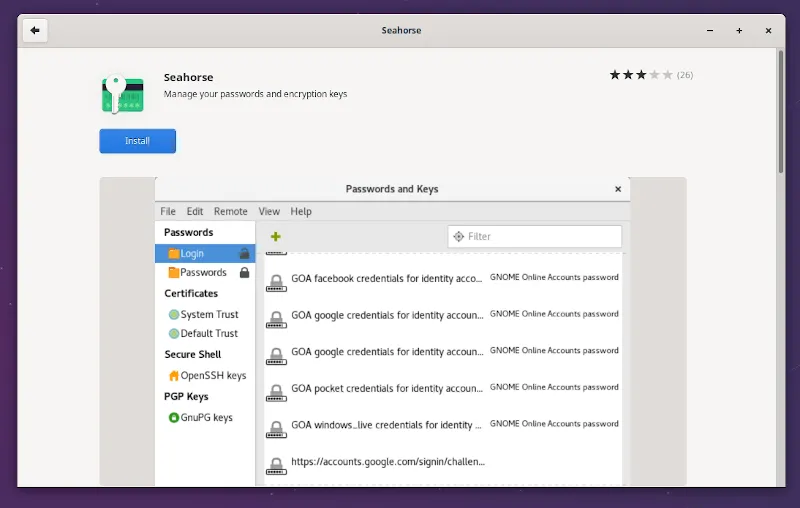Image resolution: width=800 pixels, height=508 pixels.
Task: Click the lock icon beside Login keyring
Action: (x=244, y=254)
